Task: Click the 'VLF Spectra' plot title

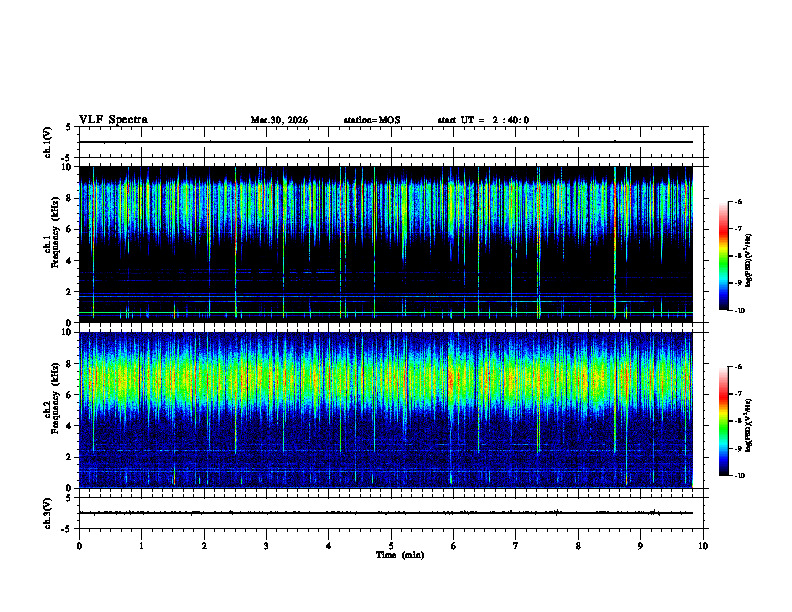Action: pyautogui.click(x=113, y=120)
